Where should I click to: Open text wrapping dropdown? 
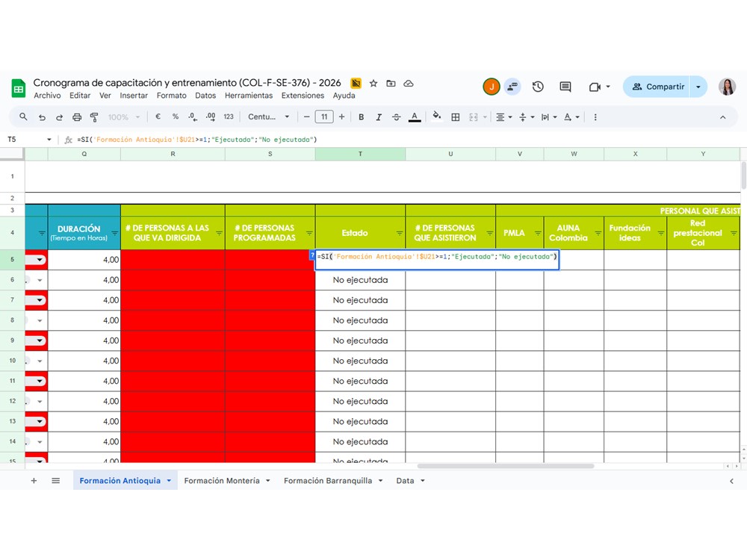click(x=549, y=117)
